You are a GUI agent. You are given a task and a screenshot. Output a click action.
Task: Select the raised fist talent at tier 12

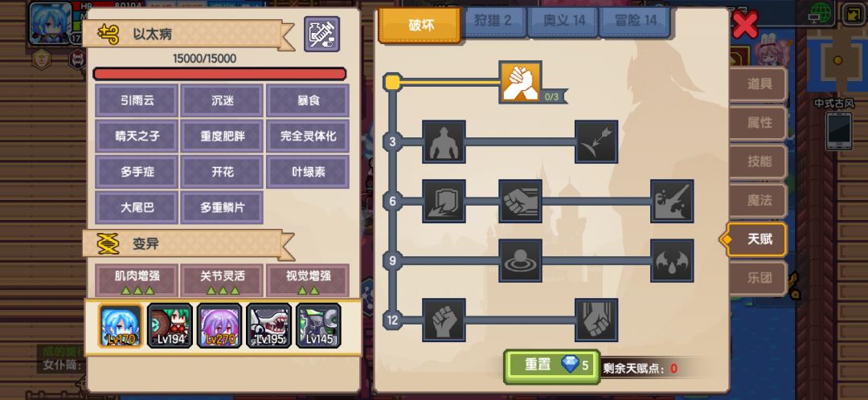444,320
